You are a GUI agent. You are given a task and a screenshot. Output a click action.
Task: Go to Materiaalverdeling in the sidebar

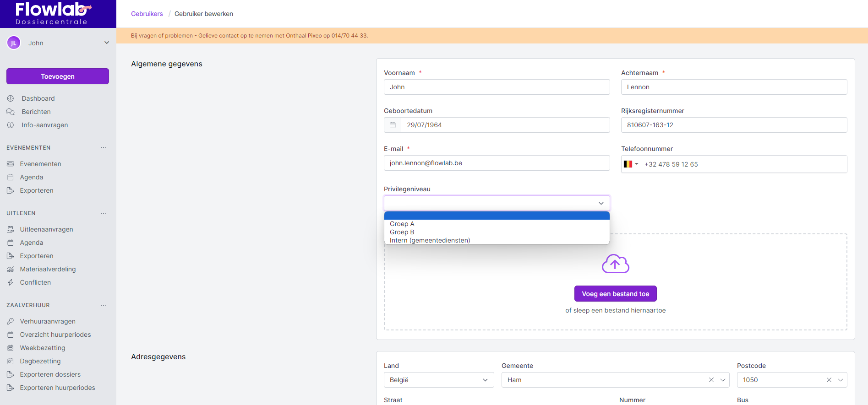(x=48, y=269)
